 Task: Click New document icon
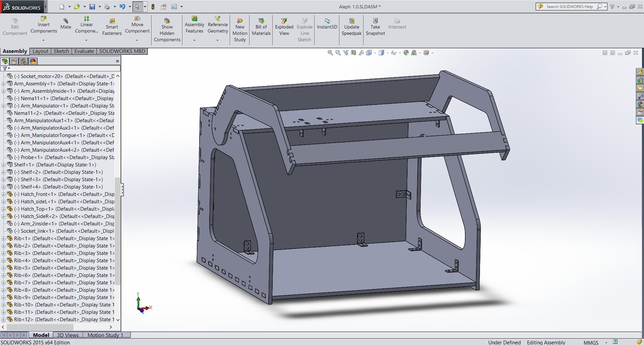pos(62,6)
